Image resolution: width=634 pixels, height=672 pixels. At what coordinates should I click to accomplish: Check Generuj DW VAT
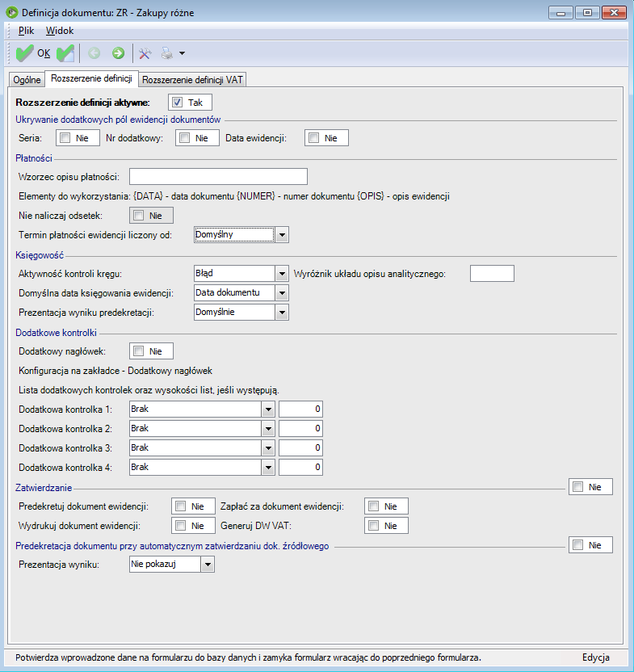(x=374, y=526)
